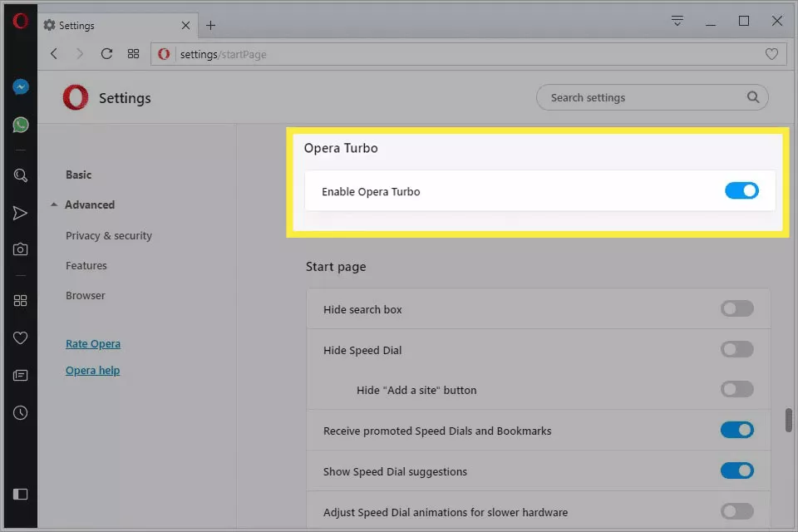Collapse the Advanced settings section
Viewport: 798px width, 532px height.
tap(81, 204)
